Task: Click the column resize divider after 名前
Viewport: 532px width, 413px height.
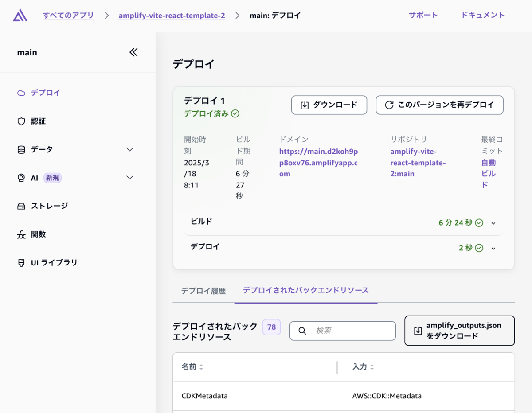Action: [337, 367]
